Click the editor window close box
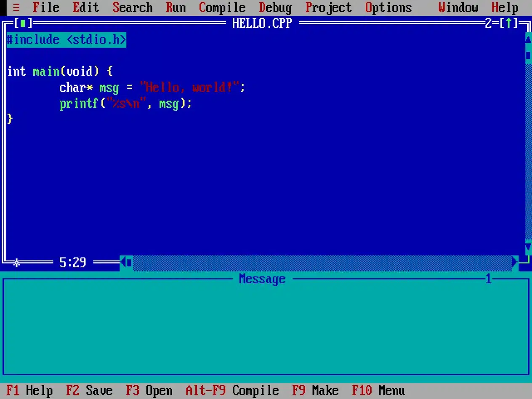 pyautogui.click(x=23, y=23)
